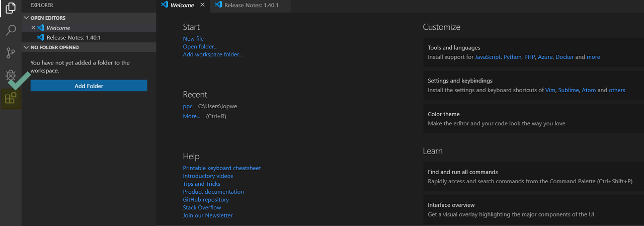644x226 pixels.
Task: Click the Add Folder button
Action: coord(89,86)
